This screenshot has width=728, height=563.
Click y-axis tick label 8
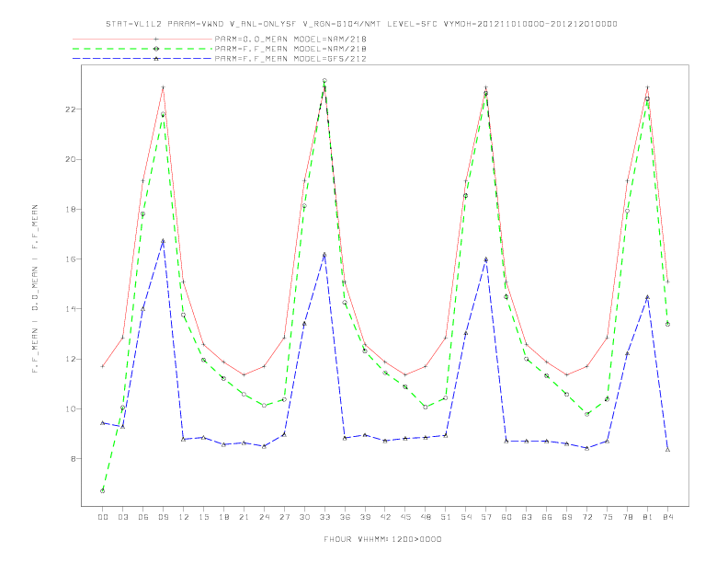74,458
